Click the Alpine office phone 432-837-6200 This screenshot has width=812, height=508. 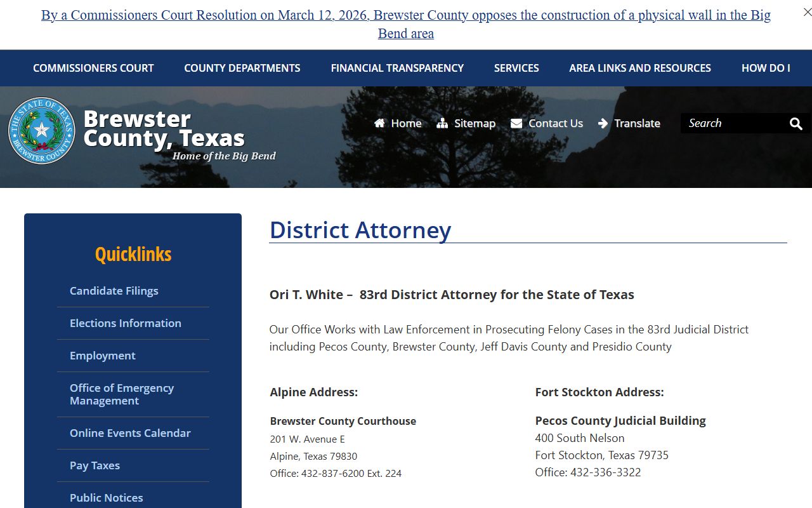[x=336, y=473]
